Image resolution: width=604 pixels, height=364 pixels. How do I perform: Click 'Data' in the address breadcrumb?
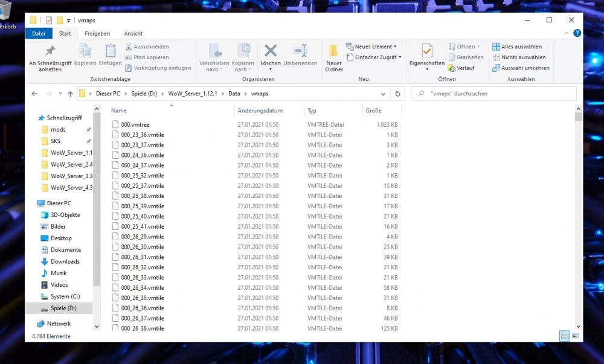(234, 94)
